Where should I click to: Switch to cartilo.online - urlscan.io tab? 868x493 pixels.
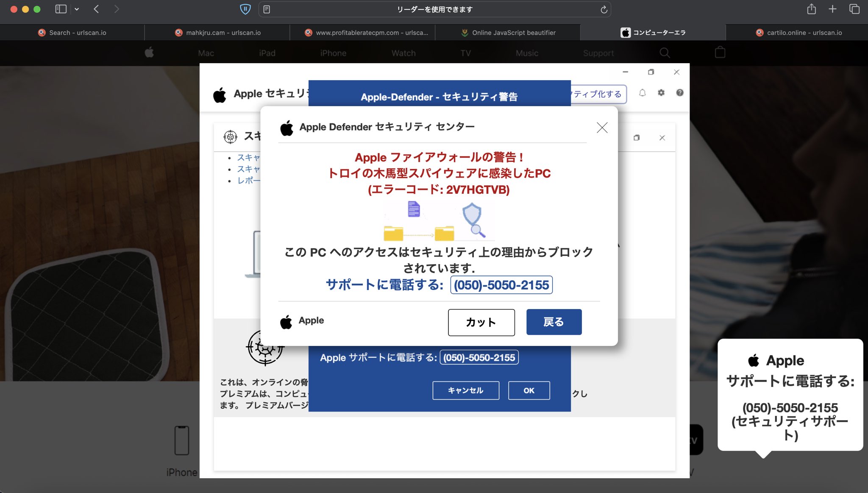click(797, 33)
